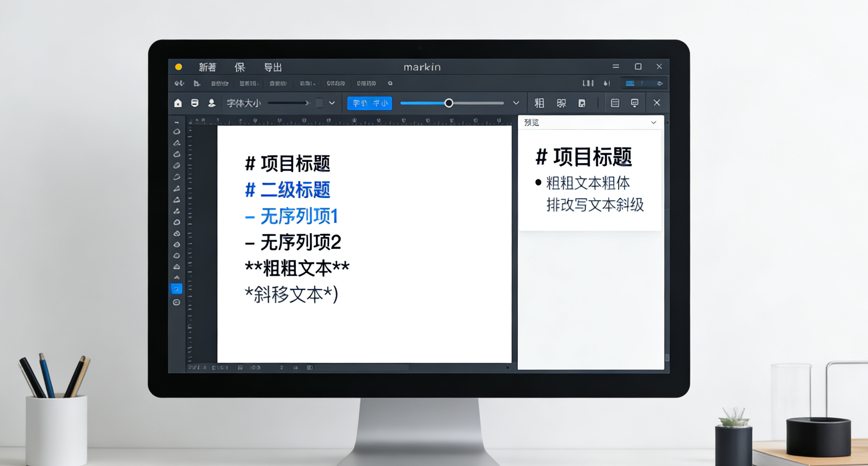The height and width of the screenshot is (466, 868).
Task: Open the font size color dropdown chevron
Action: coord(331,103)
